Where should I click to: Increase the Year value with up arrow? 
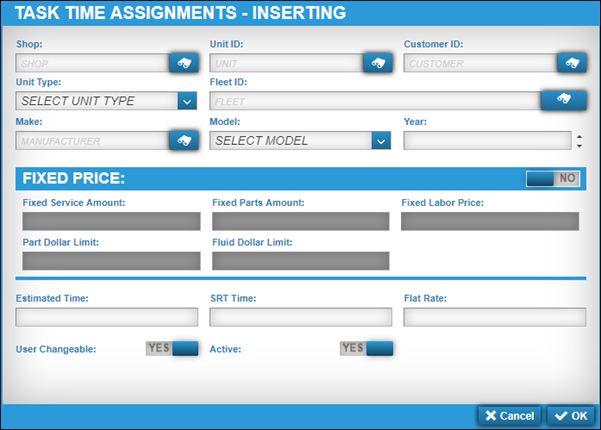(x=579, y=136)
